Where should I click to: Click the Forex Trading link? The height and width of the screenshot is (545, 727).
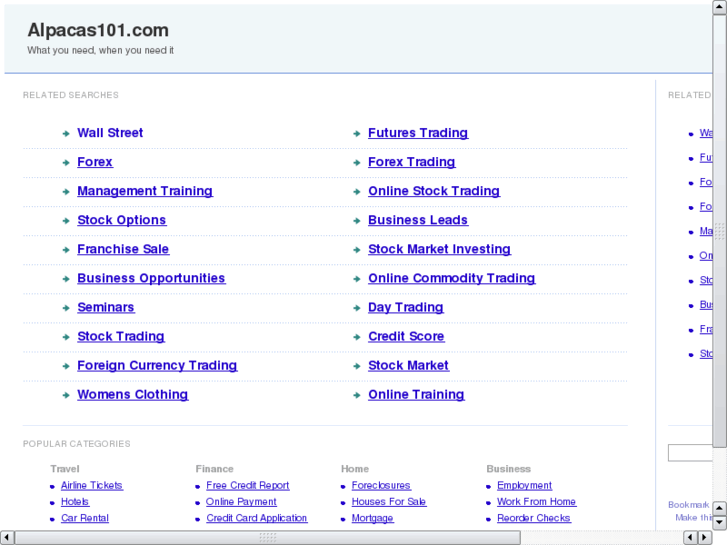[411, 162]
